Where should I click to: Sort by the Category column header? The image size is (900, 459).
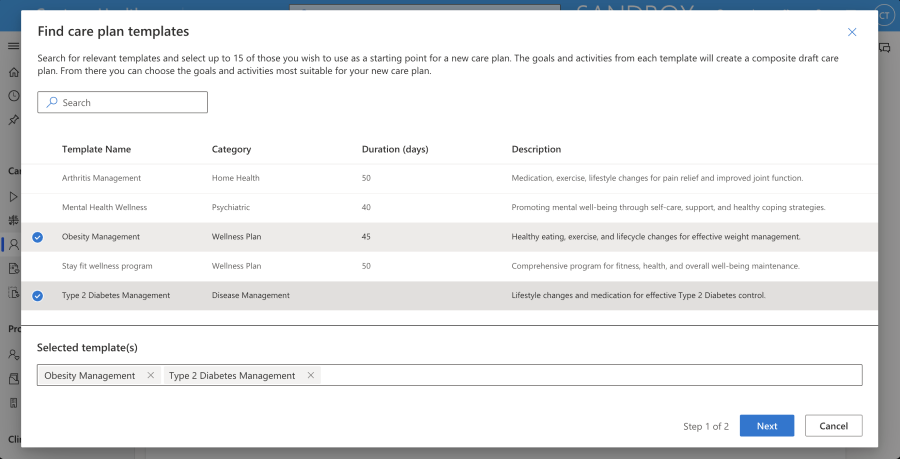point(231,150)
